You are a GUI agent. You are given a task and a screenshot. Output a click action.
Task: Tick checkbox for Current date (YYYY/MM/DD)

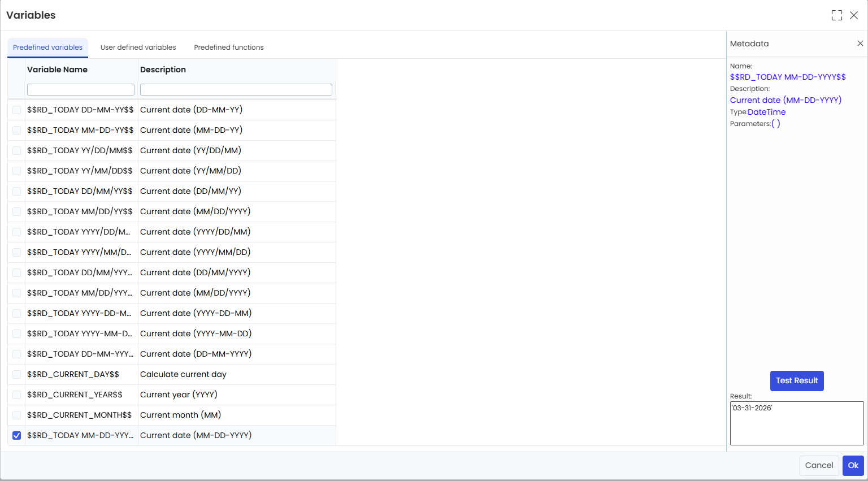pos(17,252)
